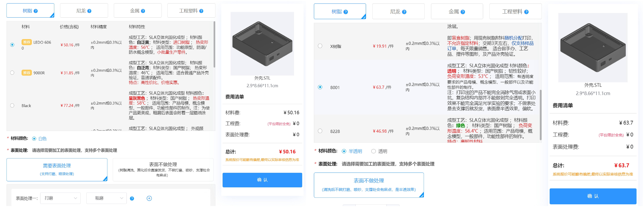Image resolution: width=644 pixels, height=207 pixels.
Task: Click help icon beside left 树脂 tab
Action: coord(36,11)
